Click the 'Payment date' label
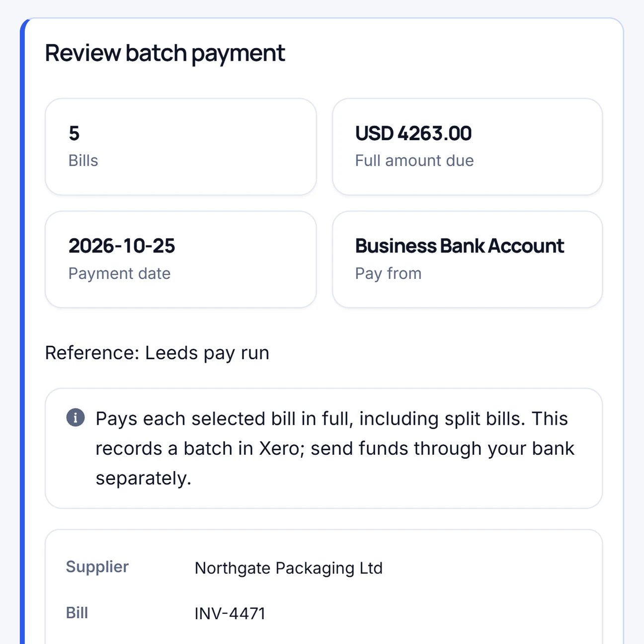 tap(120, 273)
